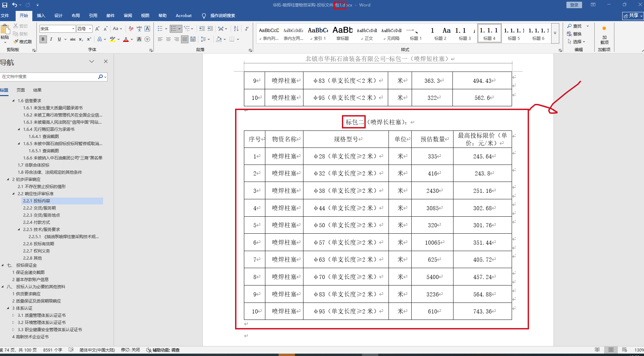This screenshot has height=356, width=644.
Task: Open Add-ins (加载项) button
Action: click(604, 35)
